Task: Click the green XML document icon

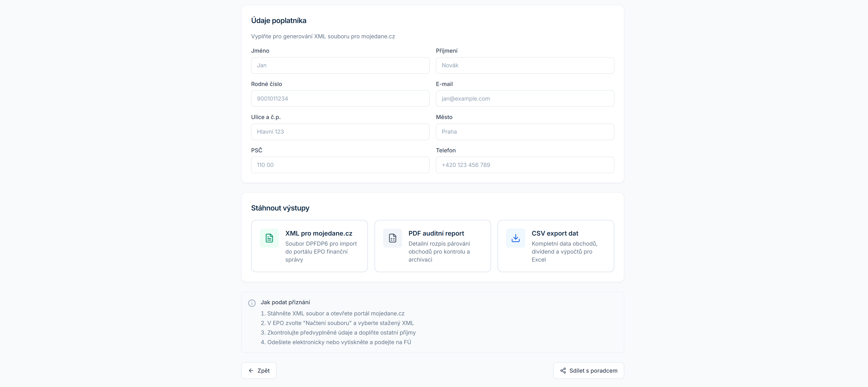Action: [269, 238]
